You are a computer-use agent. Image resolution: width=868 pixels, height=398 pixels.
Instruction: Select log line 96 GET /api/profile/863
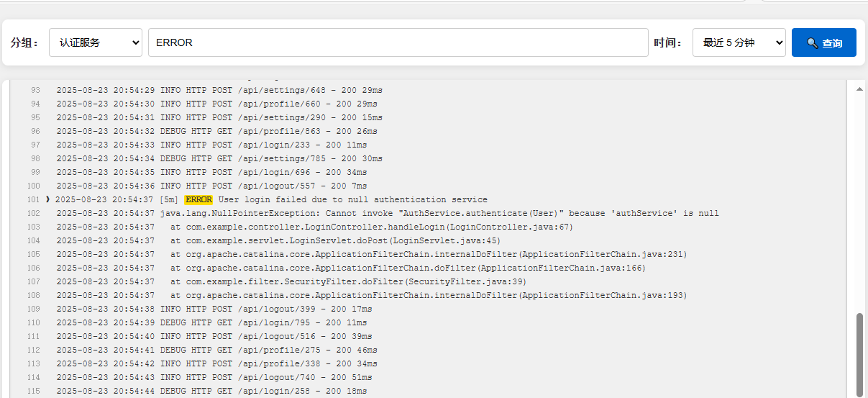pyautogui.click(x=216, y=131)
